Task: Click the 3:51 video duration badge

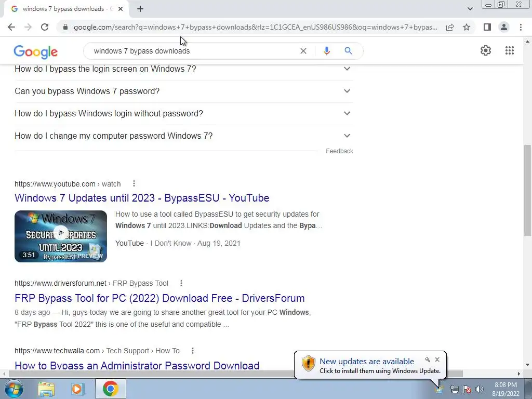Action: pos(29,255)
